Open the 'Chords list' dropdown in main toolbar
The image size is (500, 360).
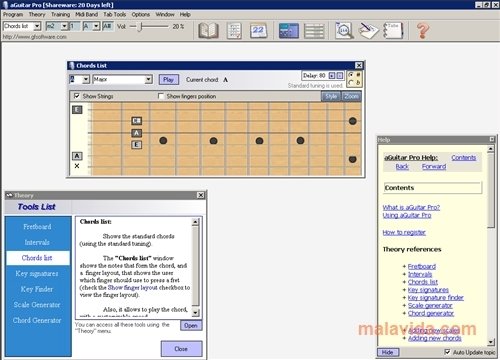click(x=37, y=26)
